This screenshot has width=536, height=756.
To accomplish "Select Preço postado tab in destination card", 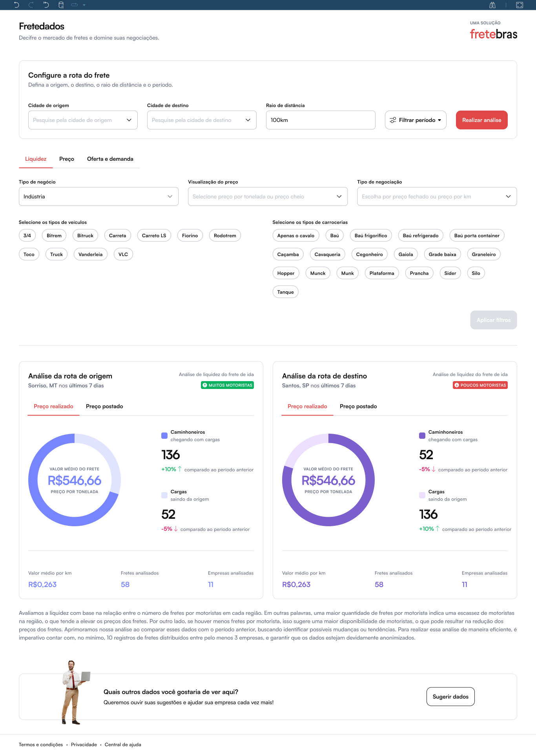I will (358, 407).
